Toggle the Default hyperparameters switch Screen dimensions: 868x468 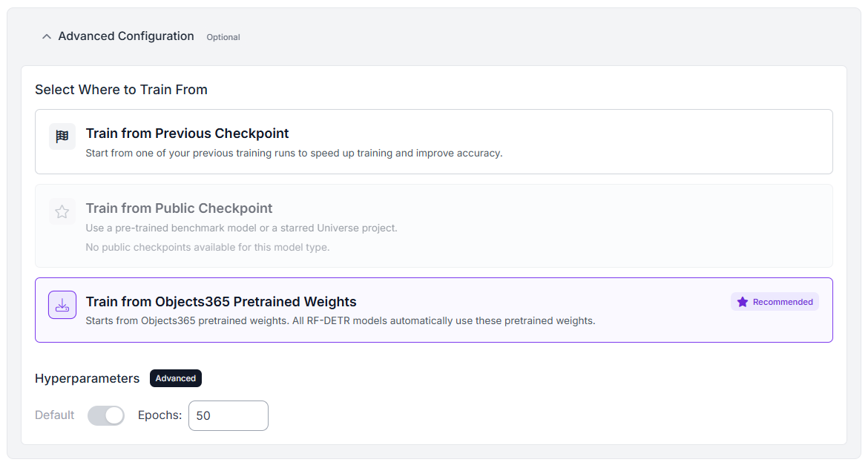click(x=106, y=416)
